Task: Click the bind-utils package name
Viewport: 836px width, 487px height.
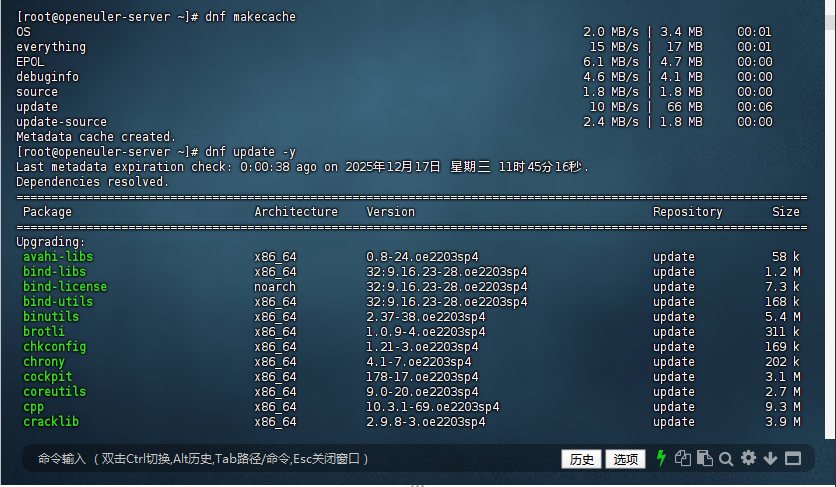Action: 58,301
